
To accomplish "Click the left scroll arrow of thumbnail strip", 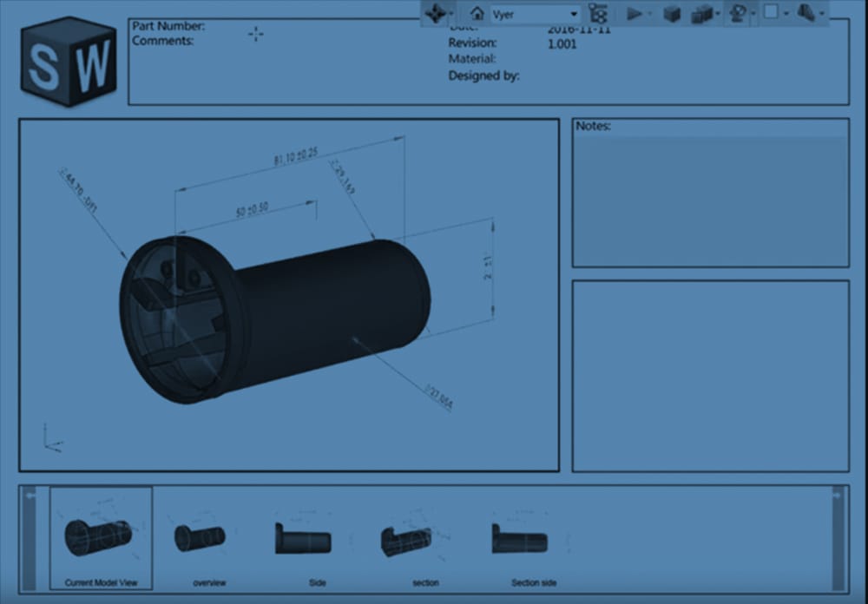I will click(x=30, y=496).
